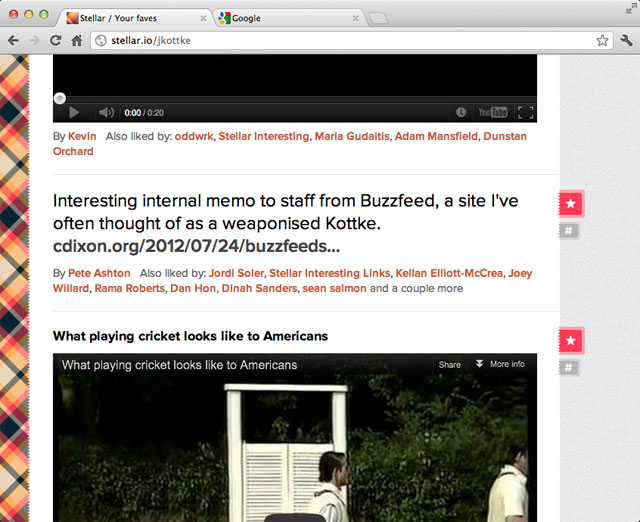This screenshot has width=640, height=522.
Task: Toggle the star fave on the Buzzfeed post
Action: point(570,204)
